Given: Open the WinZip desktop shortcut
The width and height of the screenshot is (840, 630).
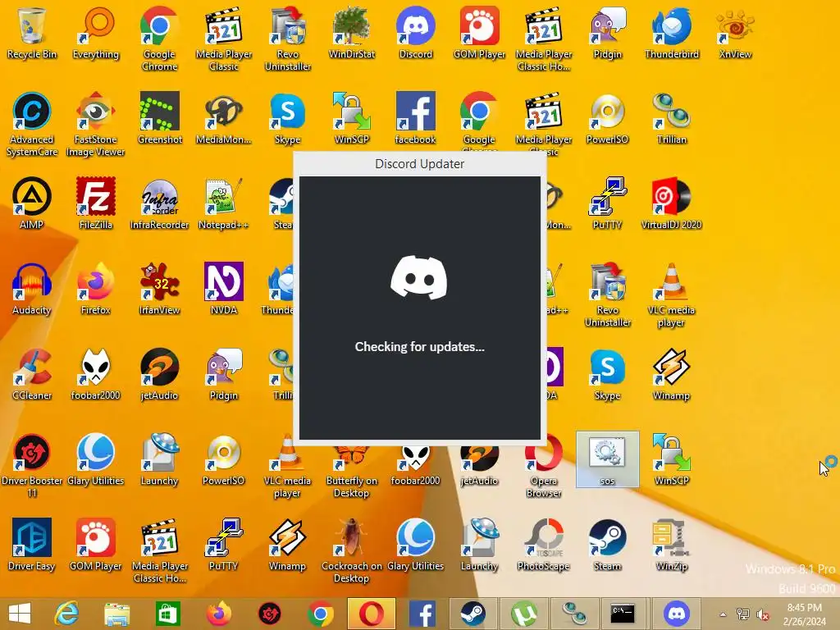Looking at the screenshot, I should coord(671,545).
